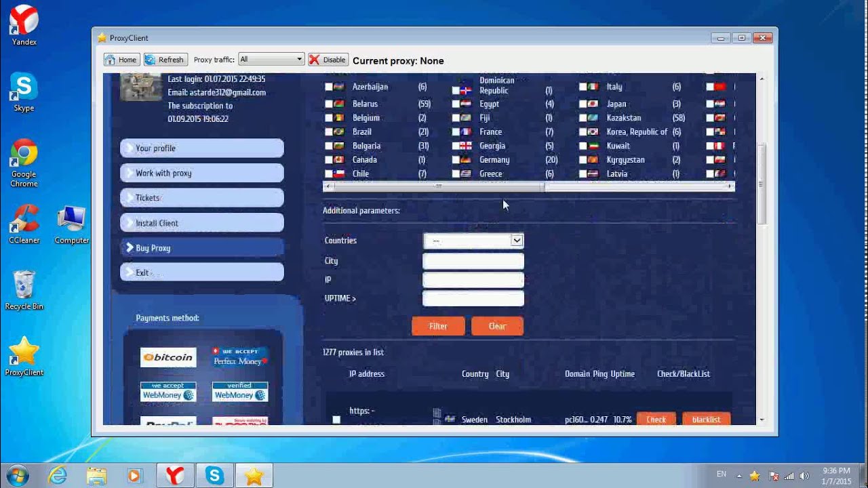The image size is (868, 488).
Task: Tick the Japan country checkbox
Action: pos(583,104)
